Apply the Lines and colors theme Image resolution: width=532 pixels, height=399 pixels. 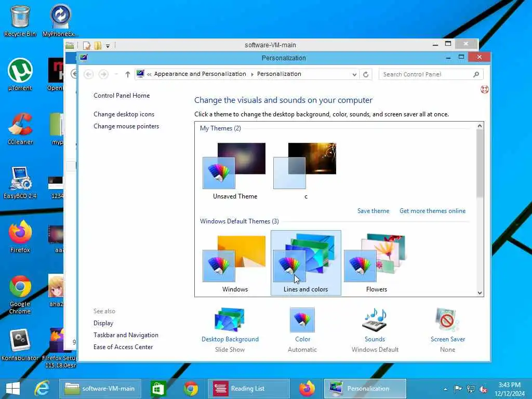[305, 263]
